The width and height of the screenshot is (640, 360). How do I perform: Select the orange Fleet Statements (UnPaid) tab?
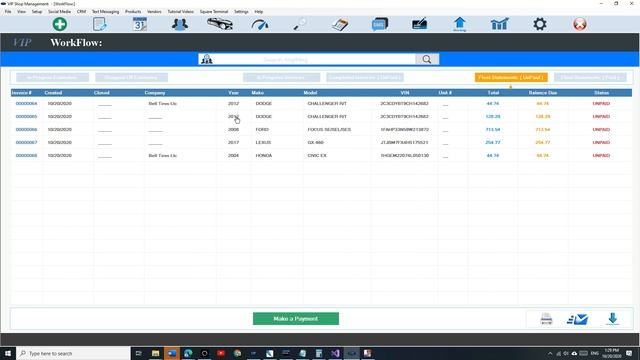pos(511,77)
